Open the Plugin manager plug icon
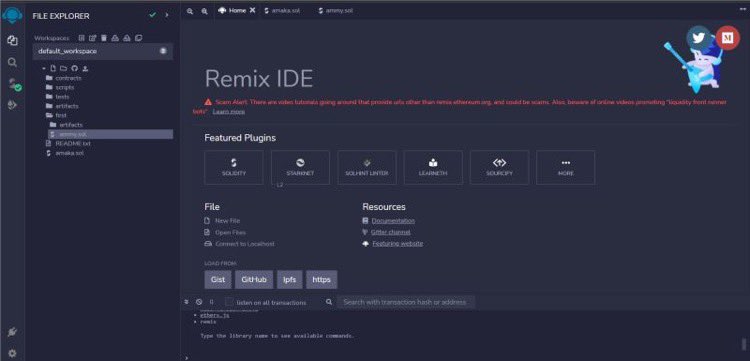750x361 pixels. 12,332
